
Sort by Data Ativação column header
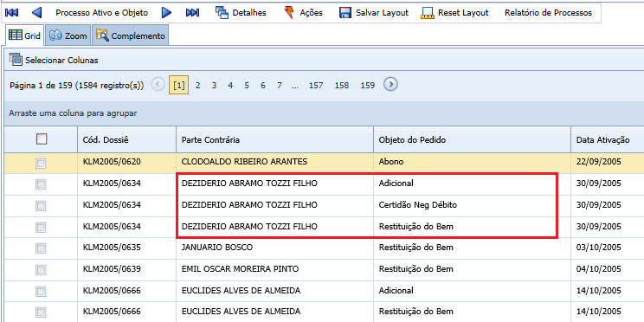(x=608, y=139)
